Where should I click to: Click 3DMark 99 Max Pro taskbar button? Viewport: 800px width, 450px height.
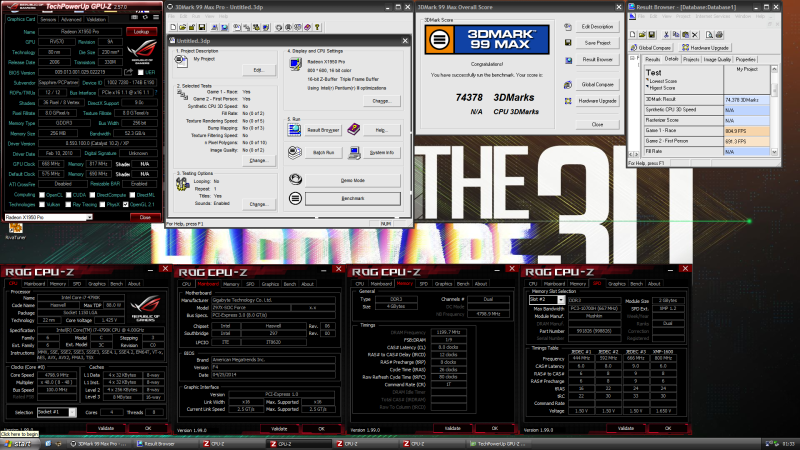click(x=99, y=444)
